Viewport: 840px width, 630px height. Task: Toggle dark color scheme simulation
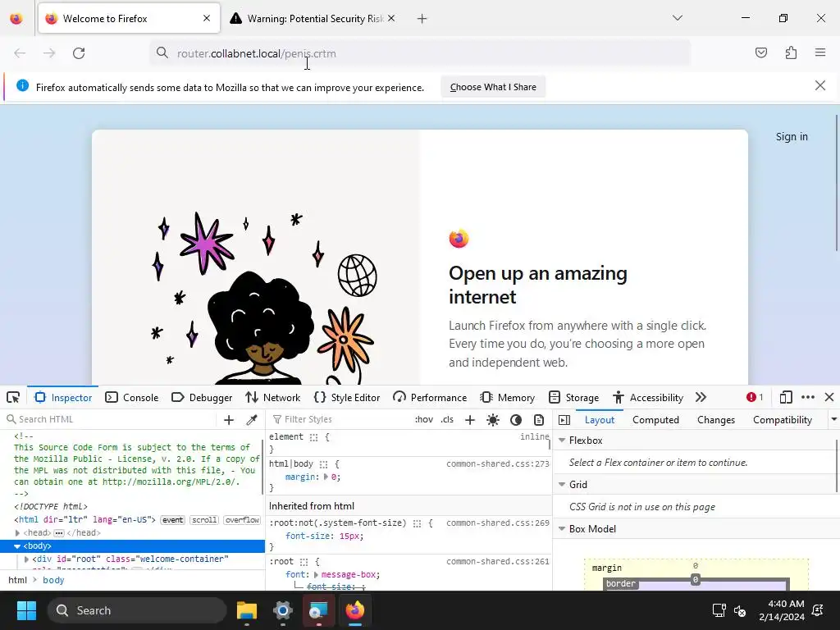click(516, 420)
